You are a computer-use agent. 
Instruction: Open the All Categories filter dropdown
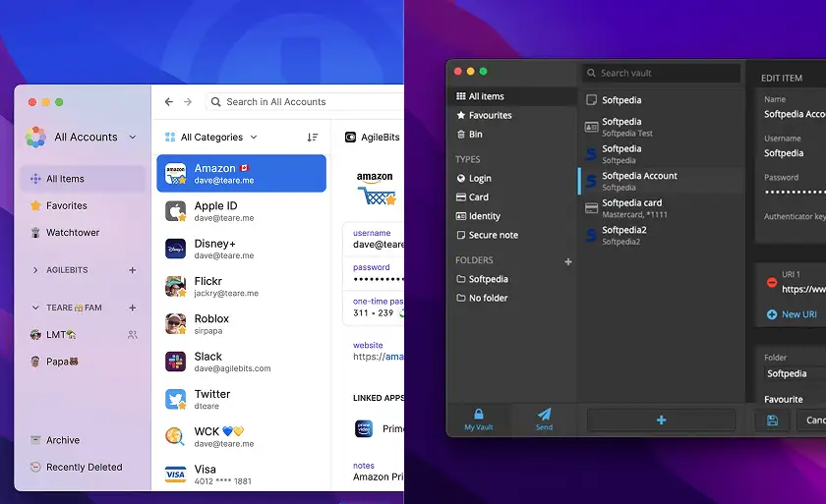click(211, 138)
